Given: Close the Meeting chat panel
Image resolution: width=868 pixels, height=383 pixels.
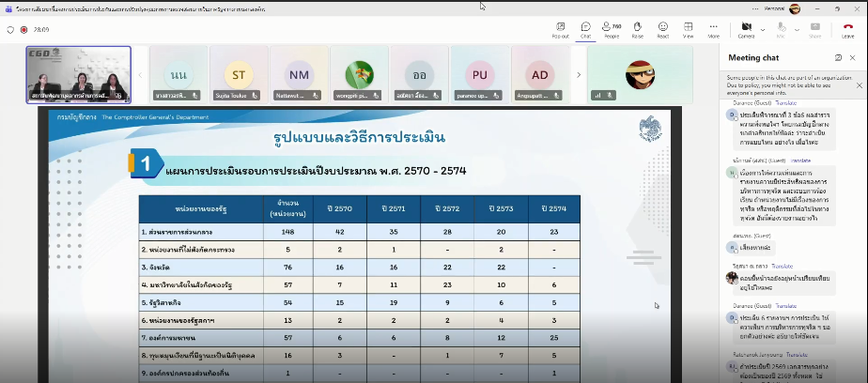Looking at the screenshot, I should [x=852, y=58].
